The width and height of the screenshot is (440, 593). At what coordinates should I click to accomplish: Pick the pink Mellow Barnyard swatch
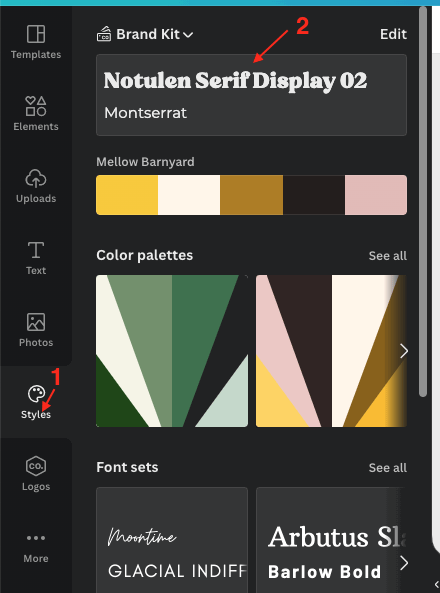coord(376,195)
